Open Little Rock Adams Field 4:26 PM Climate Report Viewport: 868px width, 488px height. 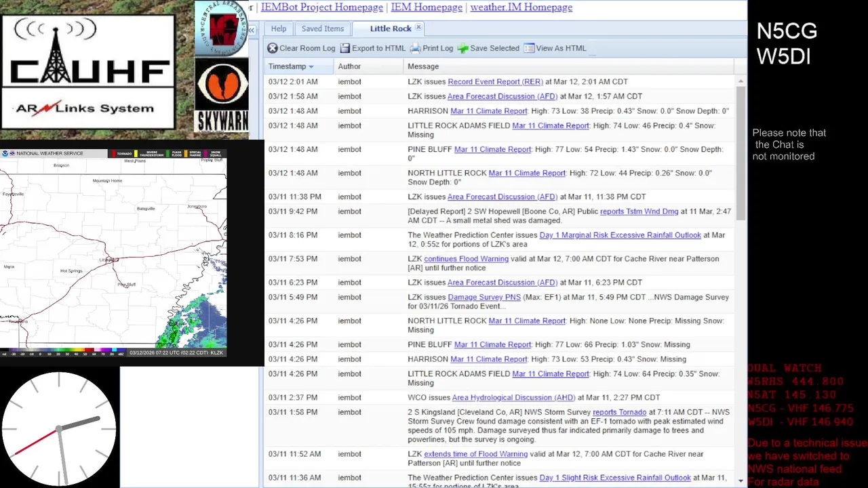pyautogui.click(x=551, y=374)
